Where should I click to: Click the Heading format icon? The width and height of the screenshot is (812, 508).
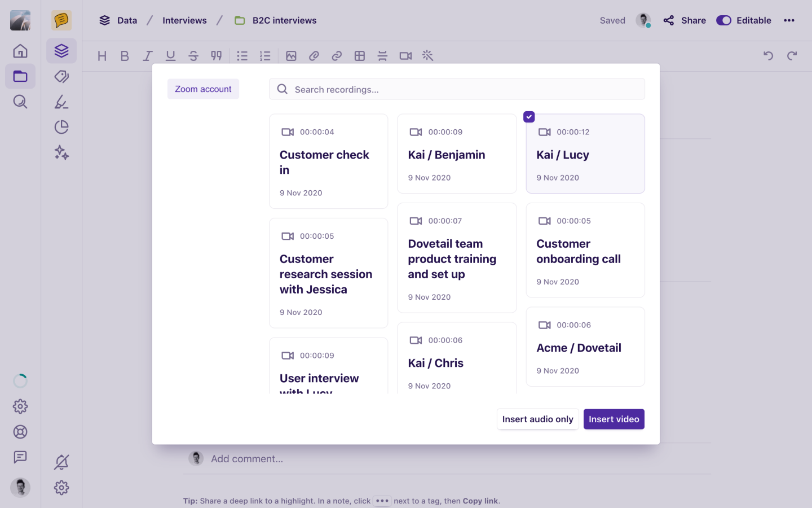pos(102,56)
